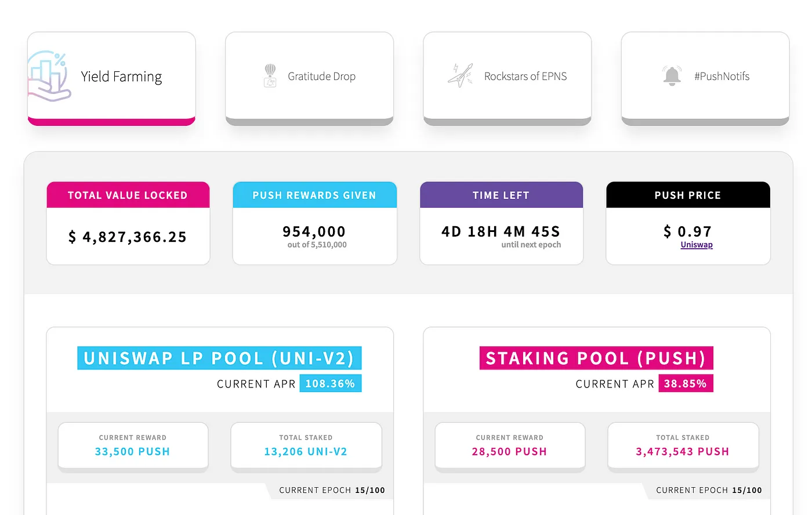Click the CURRENT EPOCH 15/100 label
The width and height of the screenshot is (812, 515).
(332, 490)
